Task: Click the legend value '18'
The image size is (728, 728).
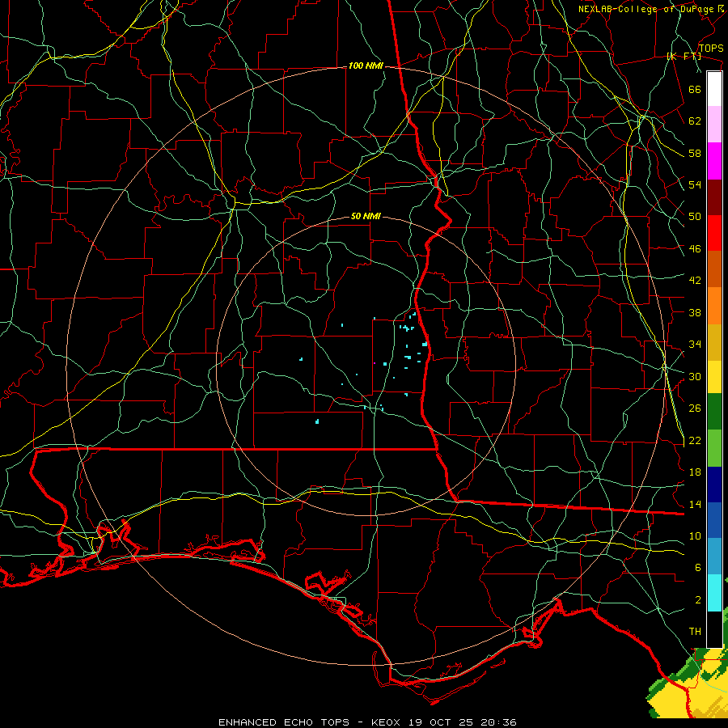Action: [695, 472]
